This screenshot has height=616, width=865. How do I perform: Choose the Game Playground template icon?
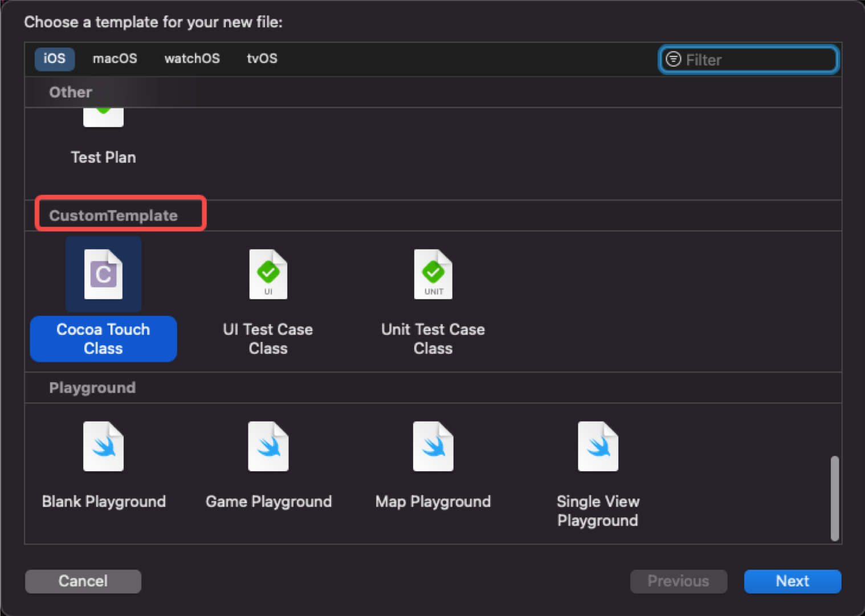coord(268,446)
